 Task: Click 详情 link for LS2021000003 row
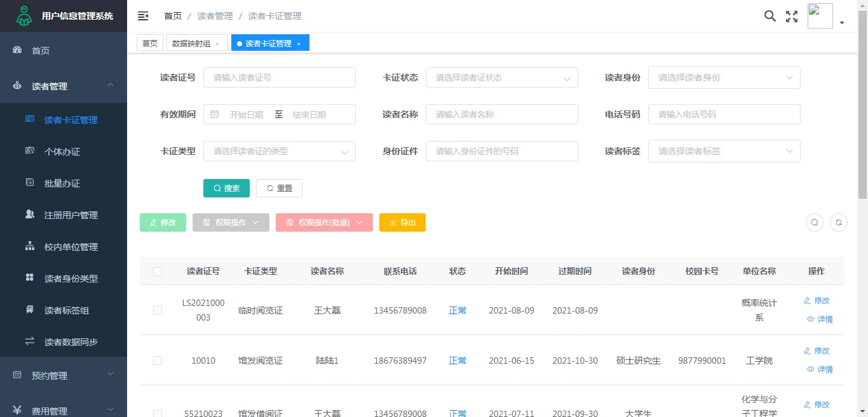click(819, 319)
